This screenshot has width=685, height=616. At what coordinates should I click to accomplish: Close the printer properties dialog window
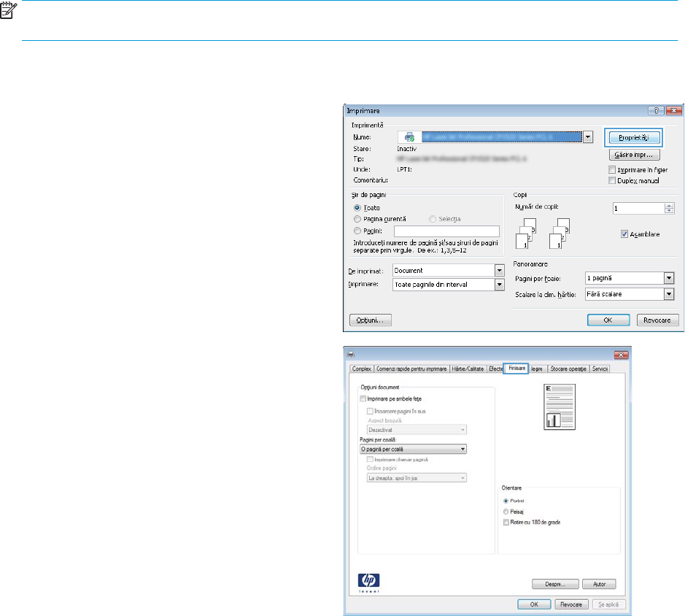click(622, 354)
